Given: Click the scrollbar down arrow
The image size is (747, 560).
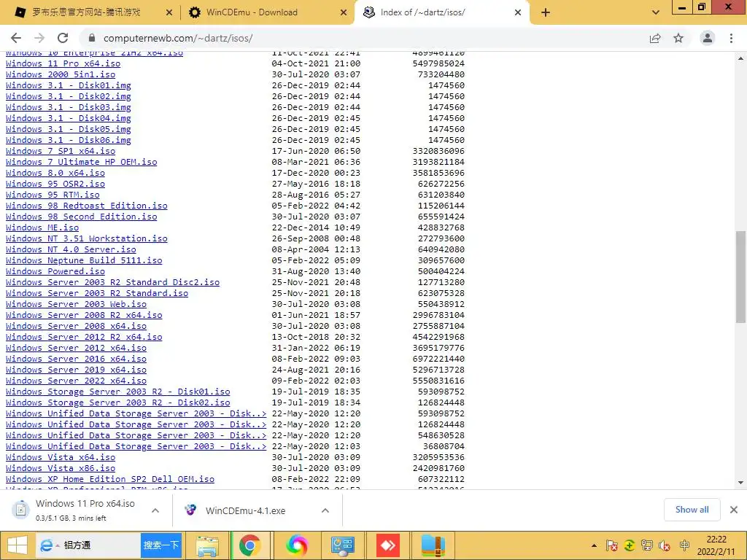Looking at the screenshot, I should [x=740, y=483].
